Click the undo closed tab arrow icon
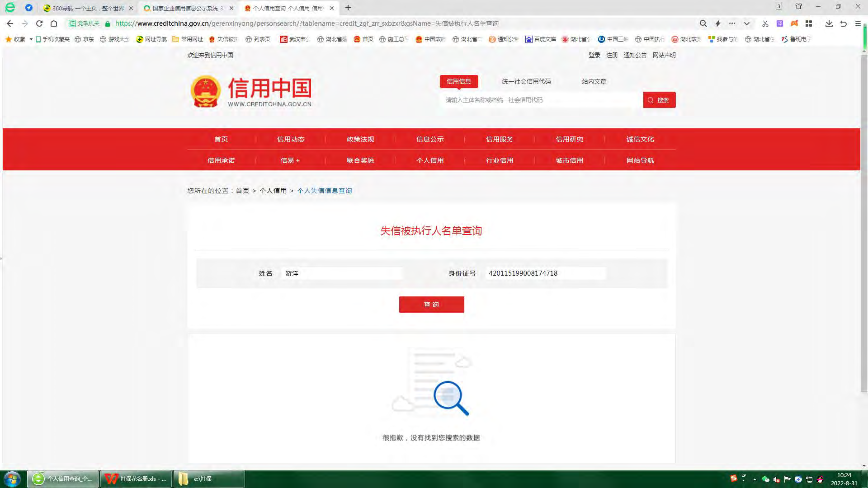 pos(843,23)
